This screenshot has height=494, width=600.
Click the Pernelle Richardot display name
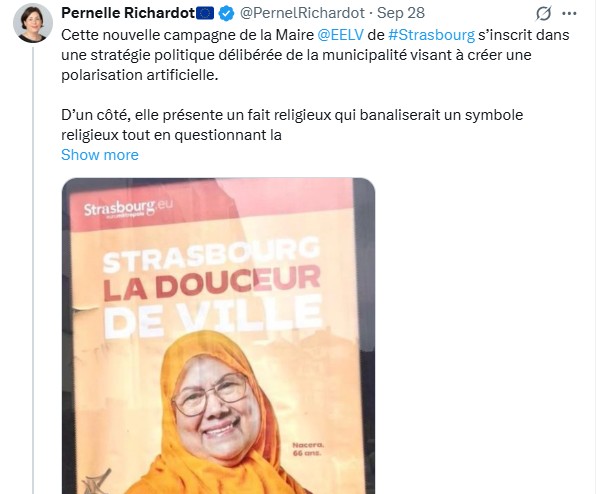(128, 13)
